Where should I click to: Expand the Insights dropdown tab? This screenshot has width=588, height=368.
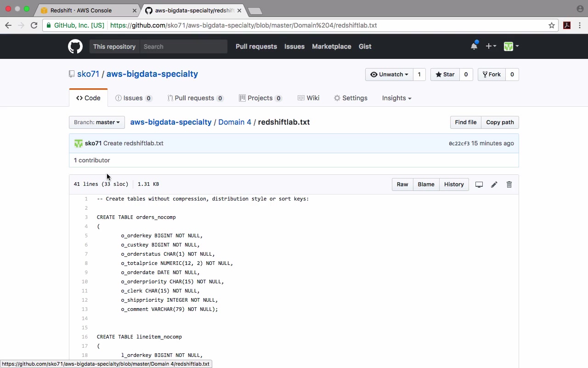pos(396,98)
